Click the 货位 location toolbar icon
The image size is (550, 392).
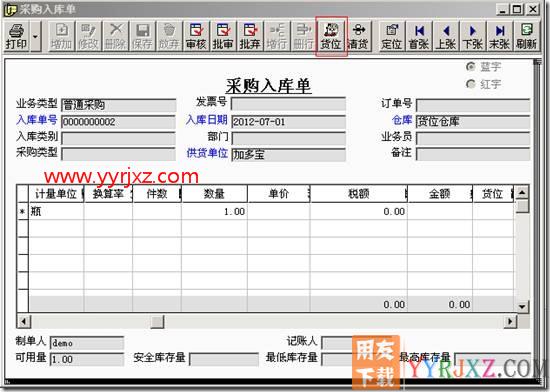pyautogui.click(x=331, y=36)
